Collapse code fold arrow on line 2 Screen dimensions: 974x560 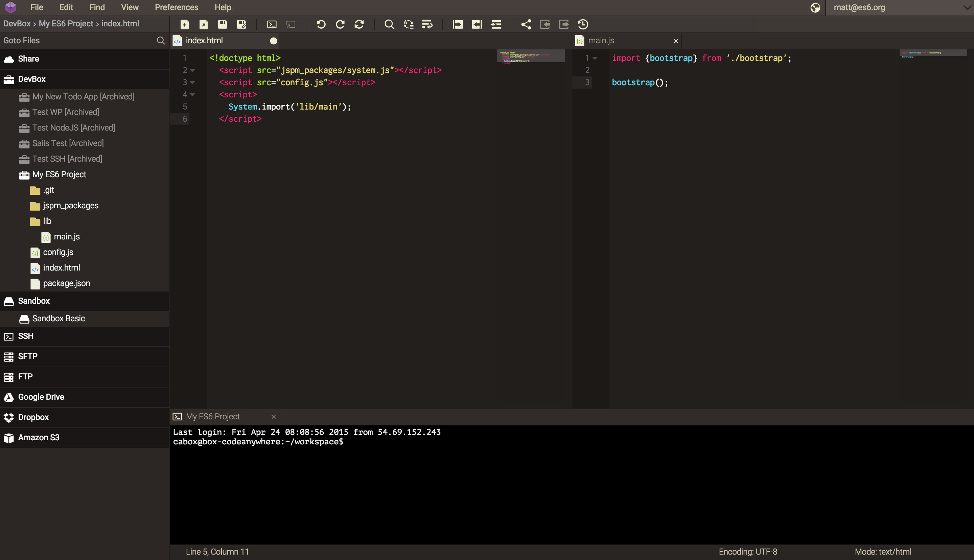(193, 70)
